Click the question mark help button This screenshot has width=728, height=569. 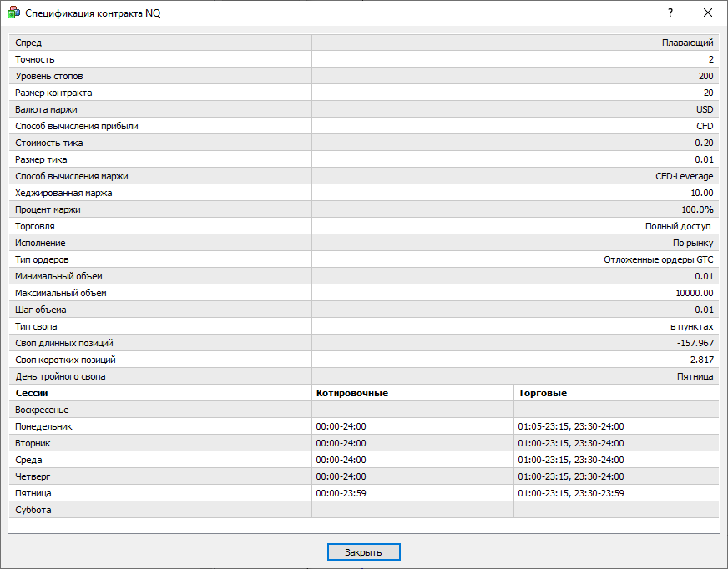pos(670,13)
